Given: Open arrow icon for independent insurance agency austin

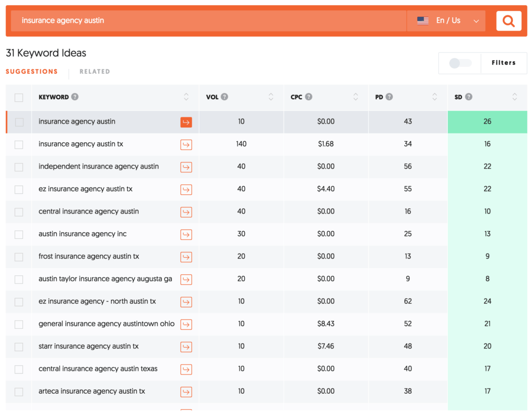Looking at the screenshot, I should tap(186, 167).
